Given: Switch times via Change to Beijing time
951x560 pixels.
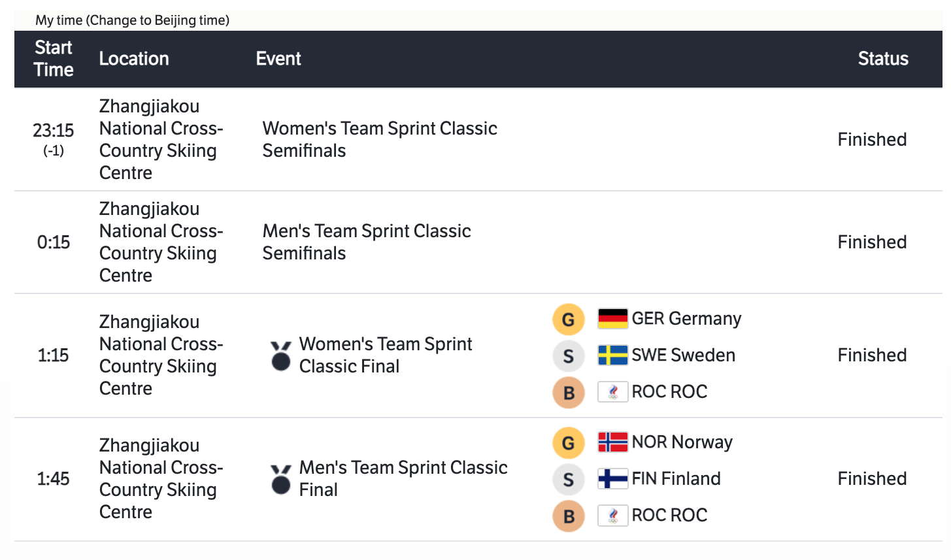Looking at the screenshot, I should point(159,20).
